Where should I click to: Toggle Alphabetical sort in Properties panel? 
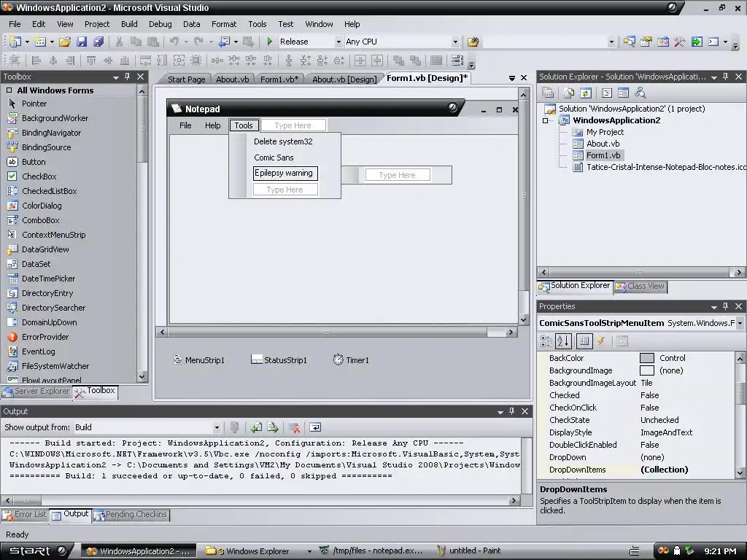563,341
